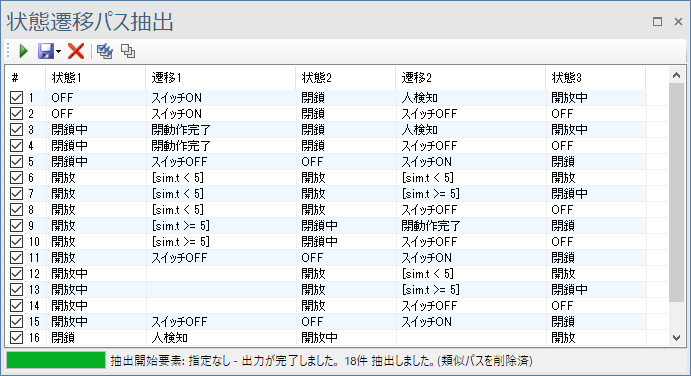
Task: Toggle the checkbox for row 8
Action: 16,209
